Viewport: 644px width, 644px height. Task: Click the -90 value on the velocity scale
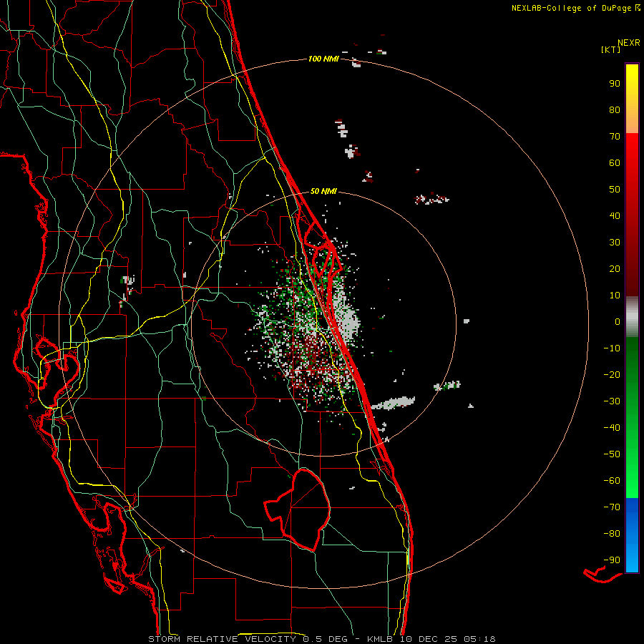click(612, 560)
